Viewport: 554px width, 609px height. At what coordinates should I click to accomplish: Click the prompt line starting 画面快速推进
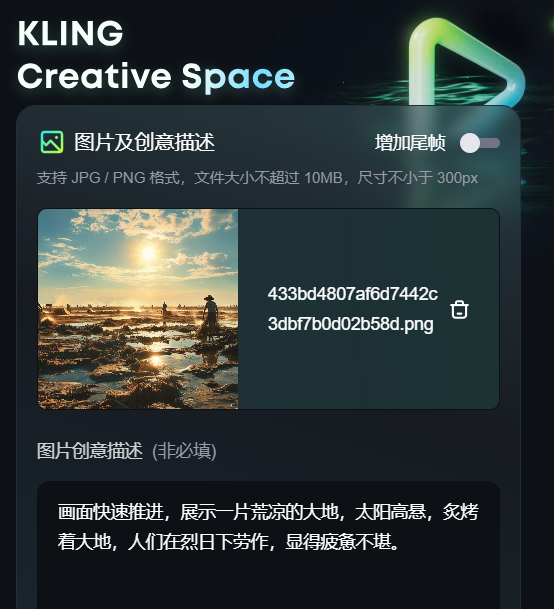268,512
